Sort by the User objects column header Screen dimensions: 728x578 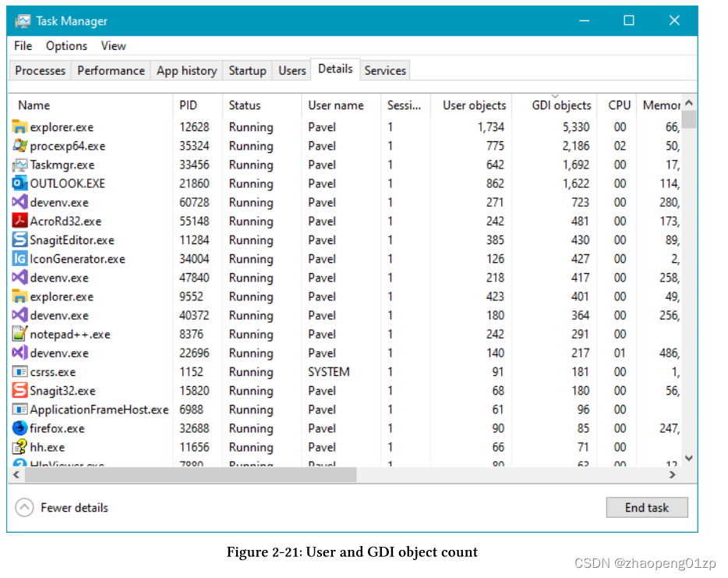pos(472,105)
